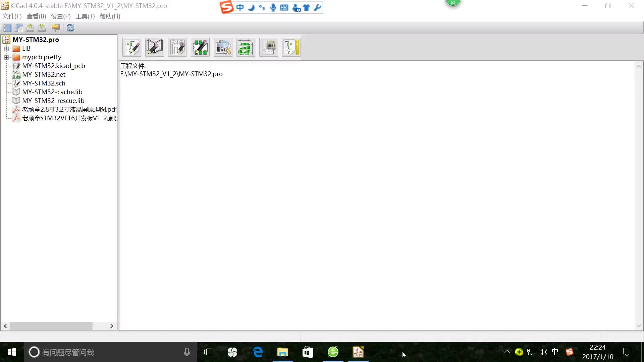Open Task View on taskbar
The image size is (644, 362).
click(x=209, y=352)
